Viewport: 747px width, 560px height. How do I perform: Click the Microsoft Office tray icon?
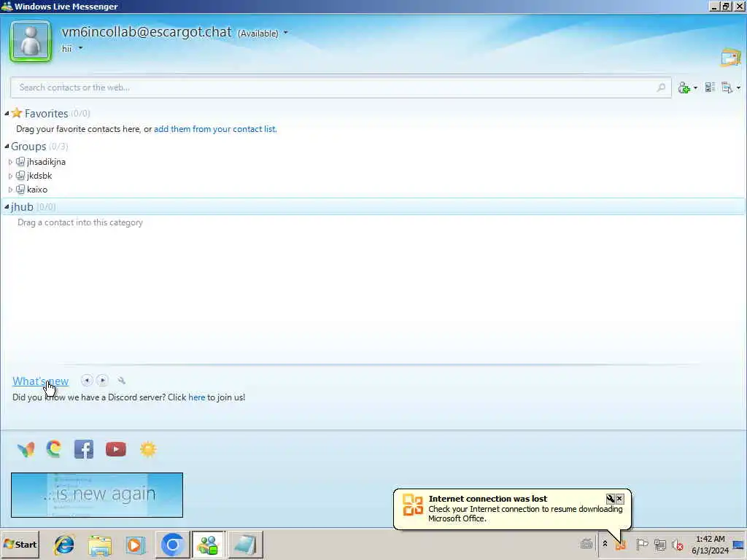tap(620, 544)
